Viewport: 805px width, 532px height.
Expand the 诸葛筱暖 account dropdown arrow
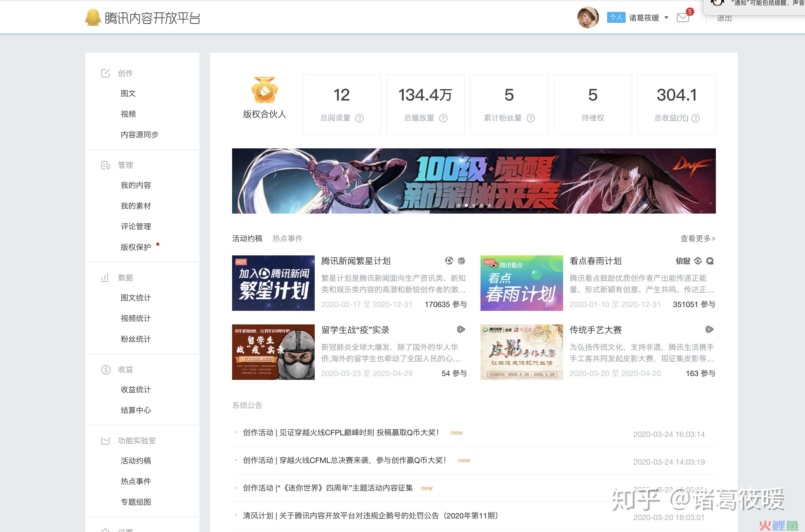pos(667,18)
